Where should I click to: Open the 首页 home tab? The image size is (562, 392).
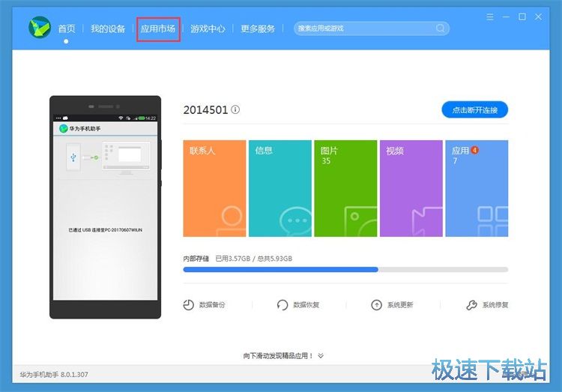coord(67,28)
